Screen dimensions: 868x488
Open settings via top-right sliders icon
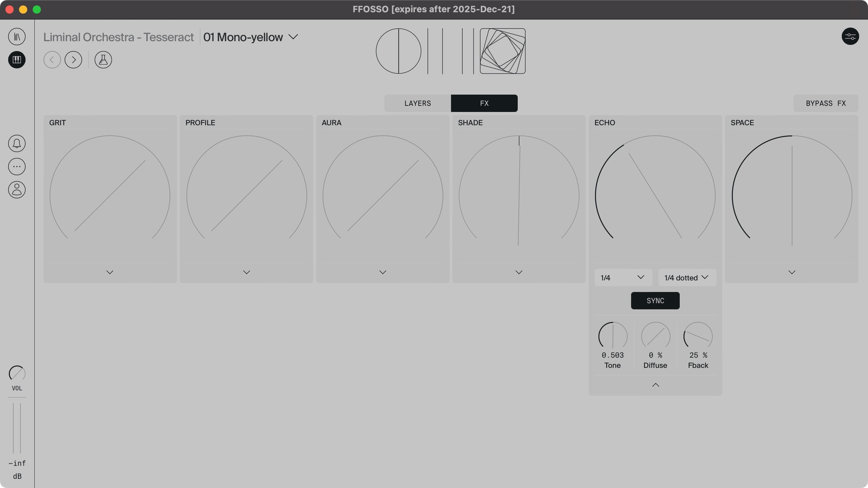click(x=850, y=36)
